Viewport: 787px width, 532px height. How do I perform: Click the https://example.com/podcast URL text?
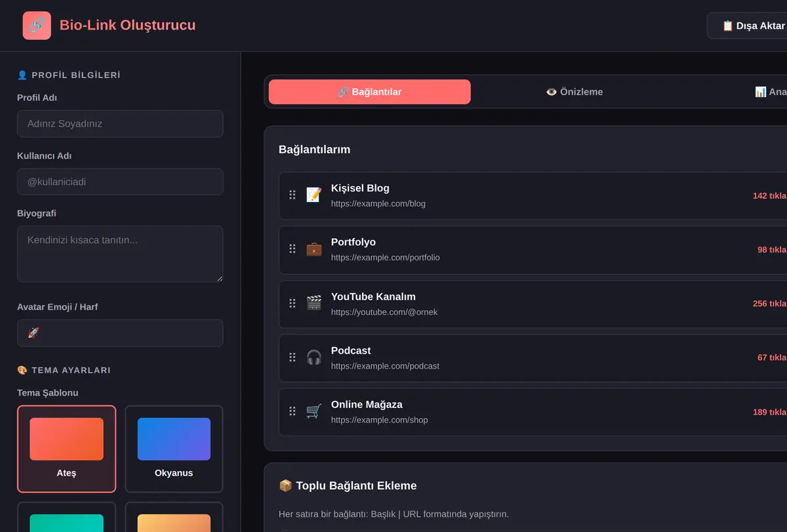[385, 366]
